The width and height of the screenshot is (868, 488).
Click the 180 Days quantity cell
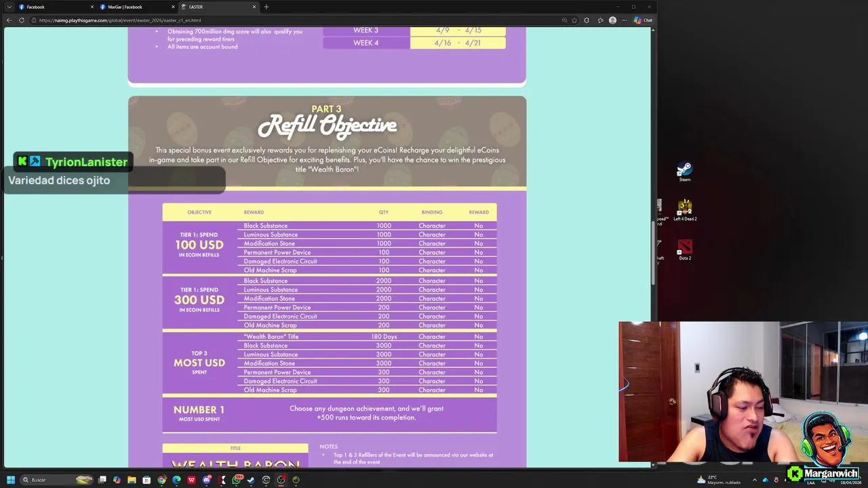[384, 337]
